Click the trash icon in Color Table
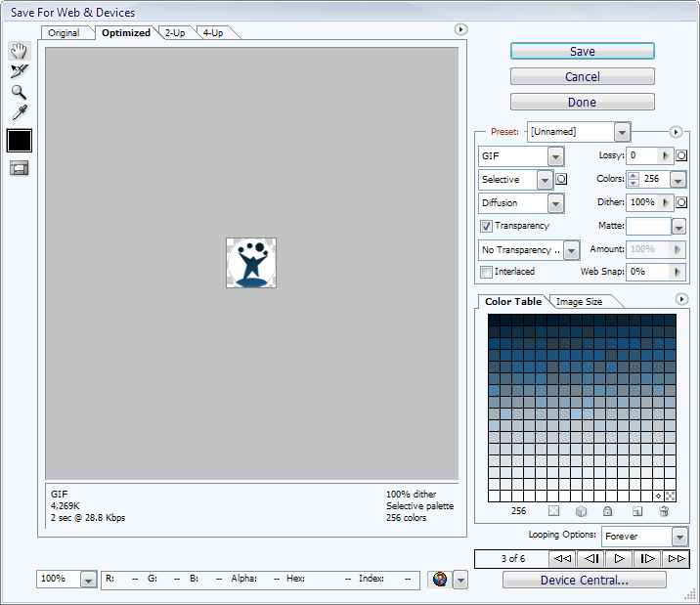The image size is (700, 605). [x=664, y=511]
